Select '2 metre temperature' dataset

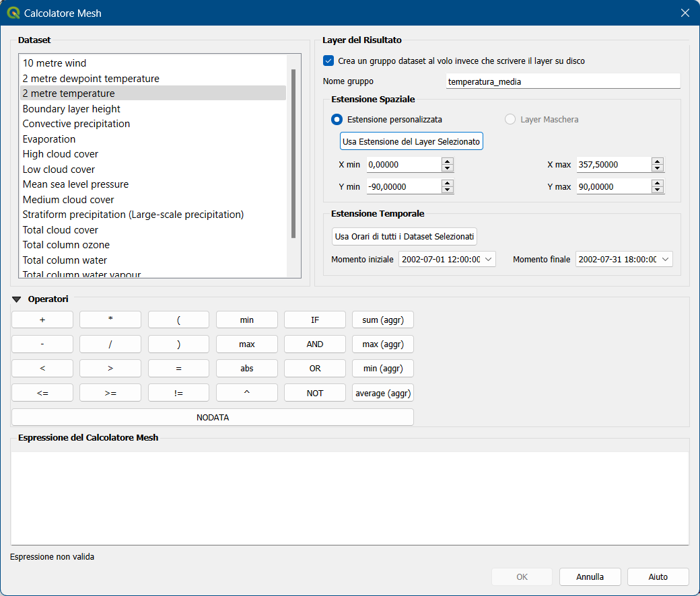coord(153,94)
